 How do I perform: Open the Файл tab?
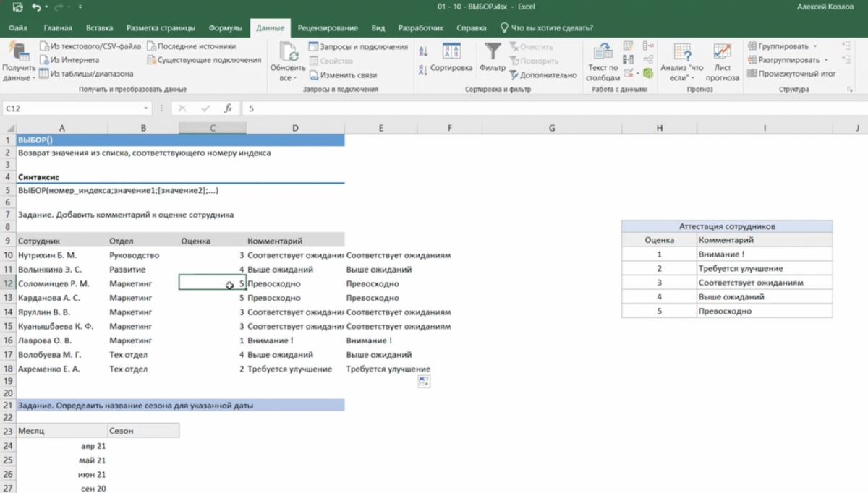(x=18, y=28)
